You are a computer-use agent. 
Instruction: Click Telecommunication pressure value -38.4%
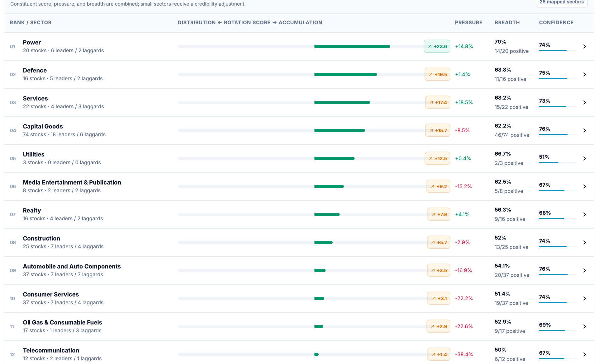pos(464,354)
